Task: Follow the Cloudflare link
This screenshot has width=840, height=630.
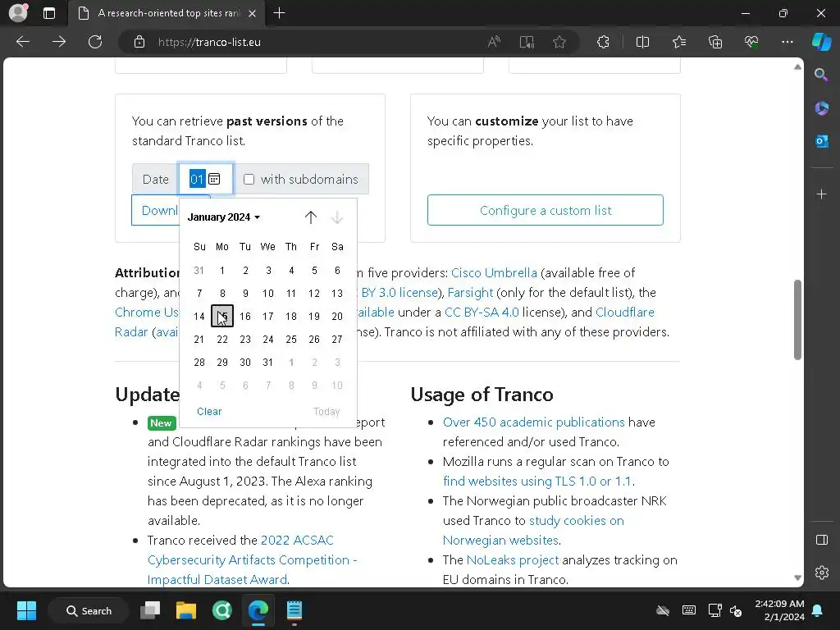Action: coord(624,313)
